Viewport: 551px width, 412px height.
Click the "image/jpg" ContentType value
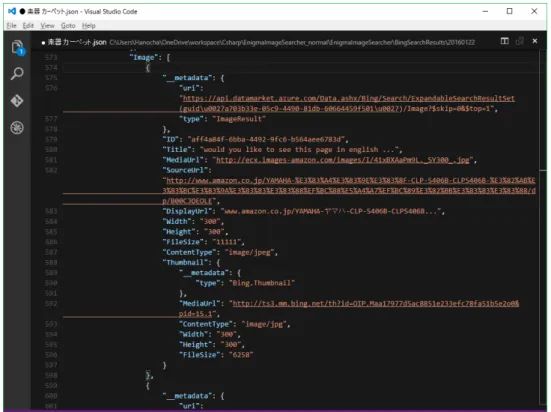264,324
